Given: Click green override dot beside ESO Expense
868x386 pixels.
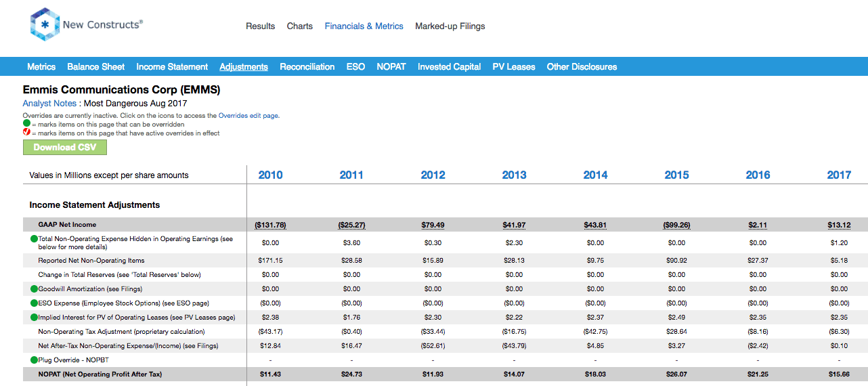Looking at the screenshot, I should (x=34, y=303).
